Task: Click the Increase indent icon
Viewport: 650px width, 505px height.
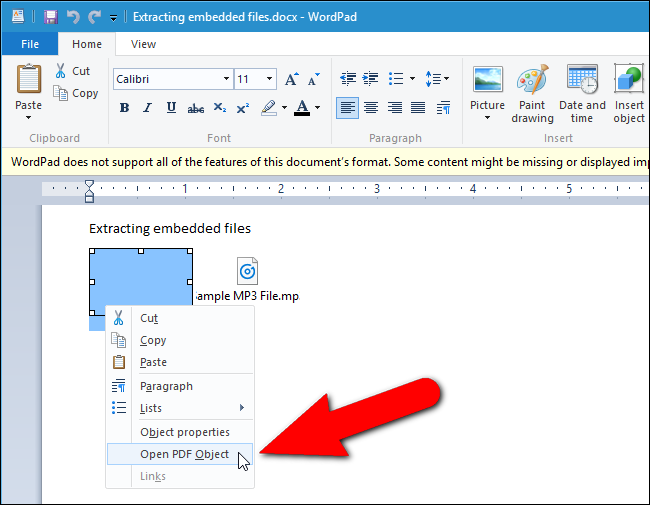Action: [x=370, y=78]
